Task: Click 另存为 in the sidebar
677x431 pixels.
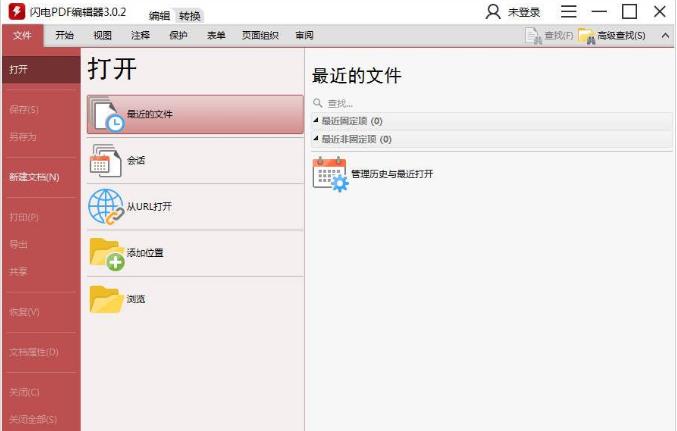Action: click(23, 137)
